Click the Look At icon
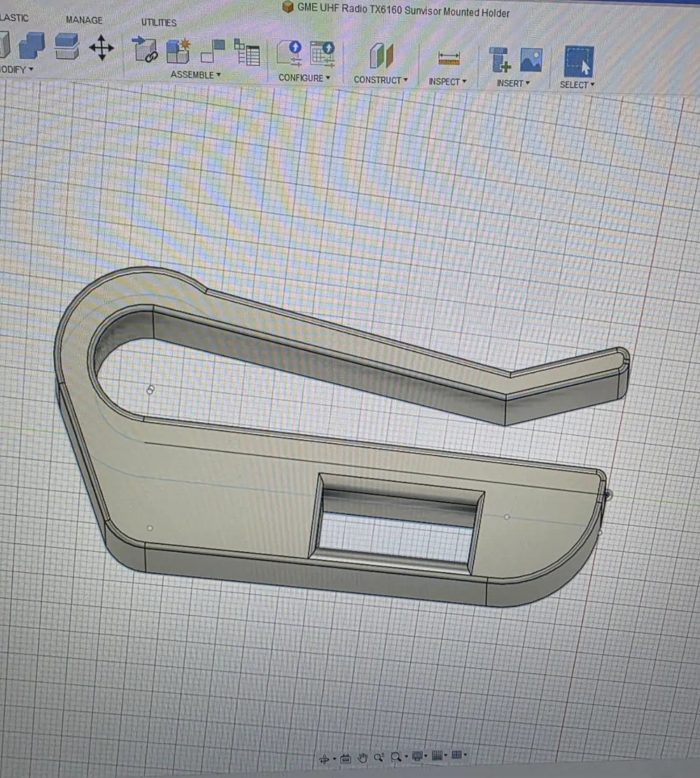 pyautogui.click(x=346, y=758)
